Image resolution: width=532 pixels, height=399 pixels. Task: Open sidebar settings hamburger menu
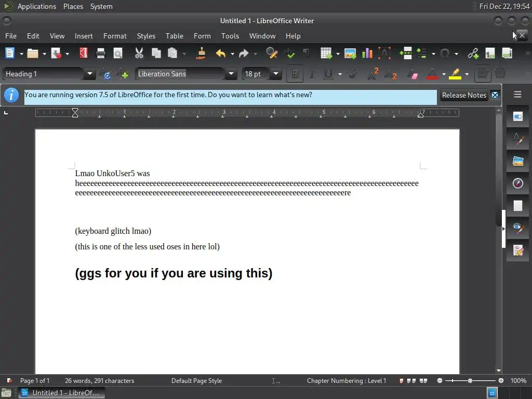pyautogui.click(x=517, y=95)
